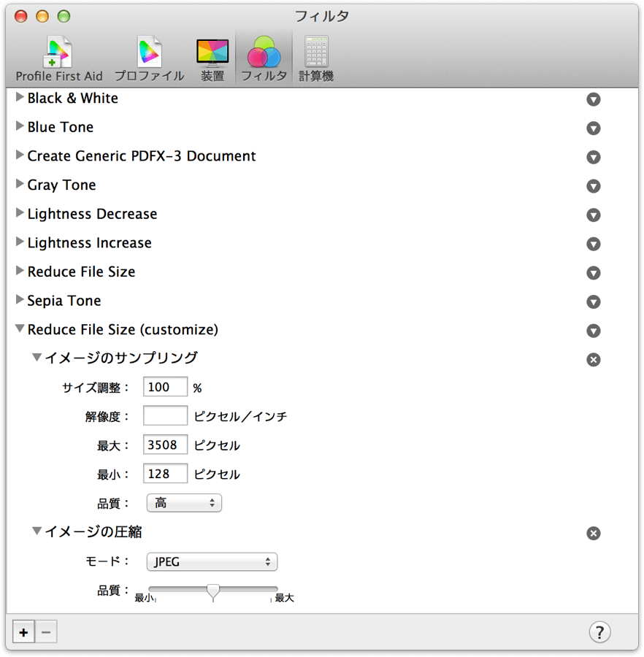Click the サイズ調整 percent field

(165, 387)
